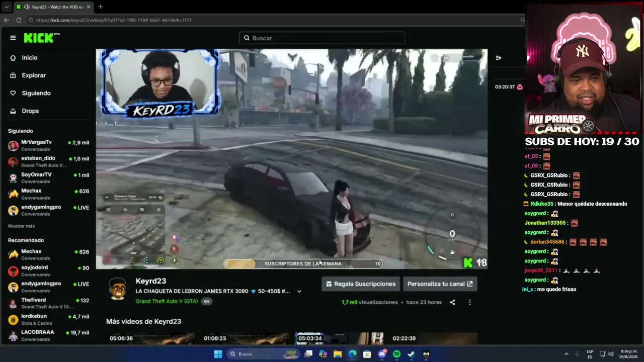
Task: Click the Regala Suscripciones button
Action: tap(361, 284)
